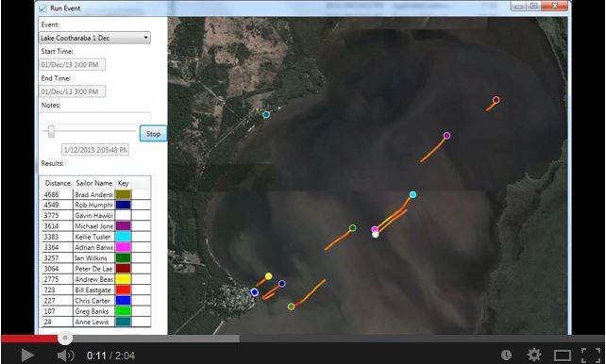Click the teal key swatch for Anne Lewis
Image resolution: width=606 pixels, height=364 pixels.
point(124,322)
